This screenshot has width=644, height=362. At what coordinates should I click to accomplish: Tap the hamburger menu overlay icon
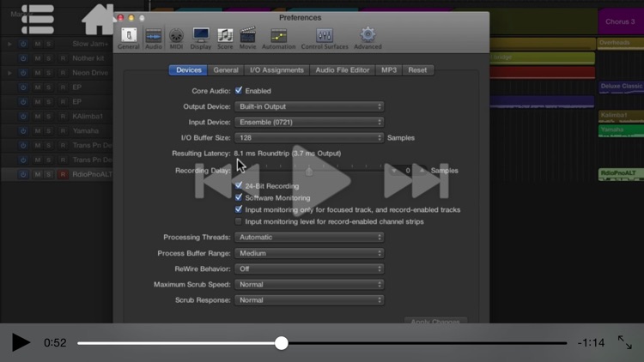[38, 19]
